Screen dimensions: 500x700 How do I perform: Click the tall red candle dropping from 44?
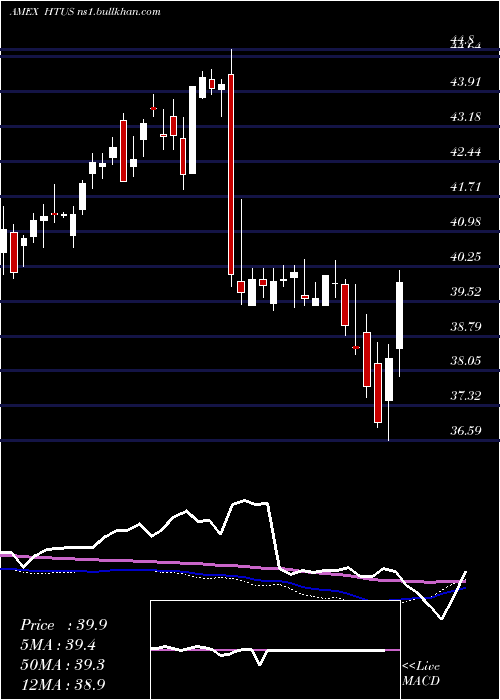231,174
